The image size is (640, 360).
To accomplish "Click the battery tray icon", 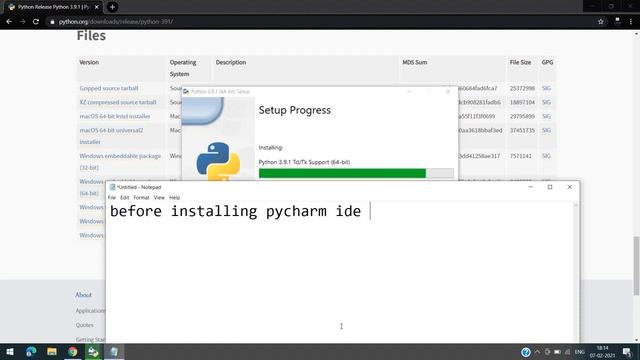I will coord(557,352).
